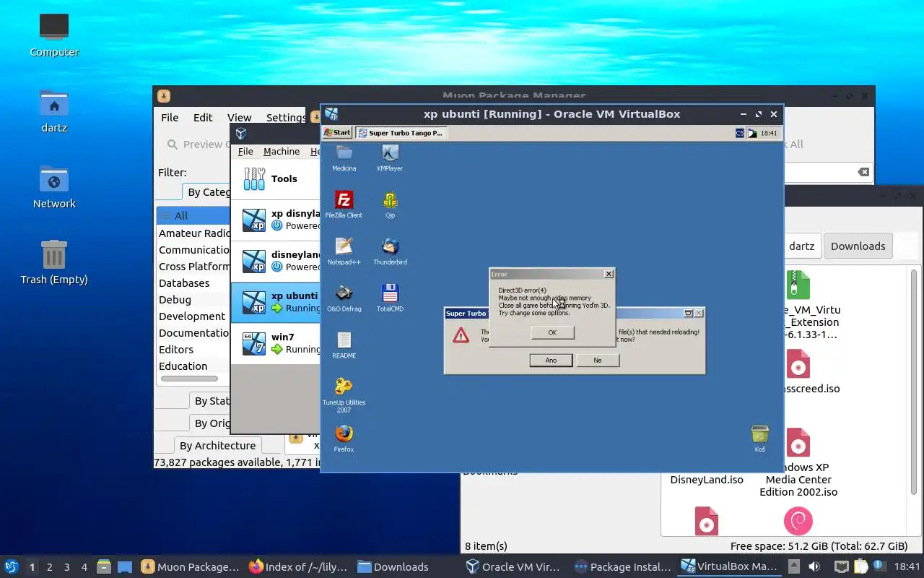Open Firefox on the XP guest desktop
This screenshot has width=924, height=578.
click(x=344, y=438)
